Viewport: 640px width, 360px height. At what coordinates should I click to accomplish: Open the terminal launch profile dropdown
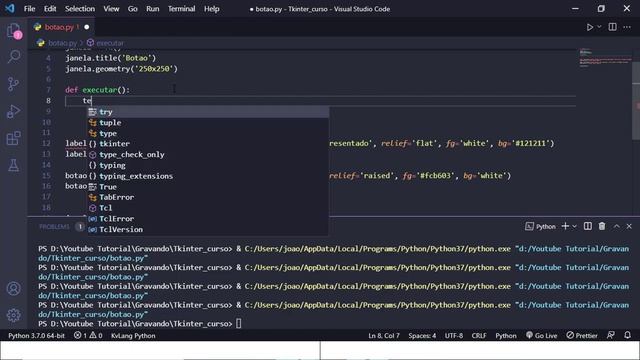click(x=574, y=226)
